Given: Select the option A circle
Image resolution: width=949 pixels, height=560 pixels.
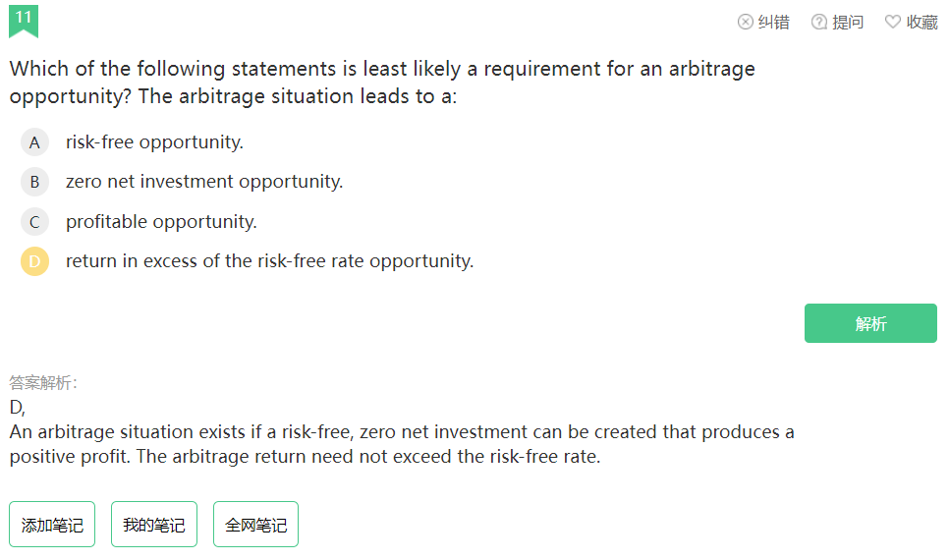Looking at the screenshot, I should 34,142.
